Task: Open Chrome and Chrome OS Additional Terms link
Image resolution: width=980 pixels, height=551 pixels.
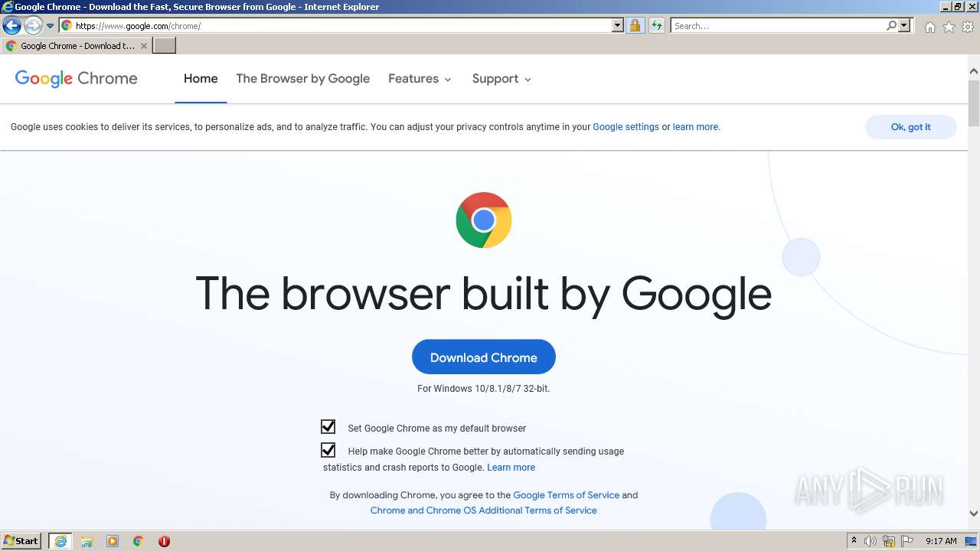Action: (x=483, y=510)
